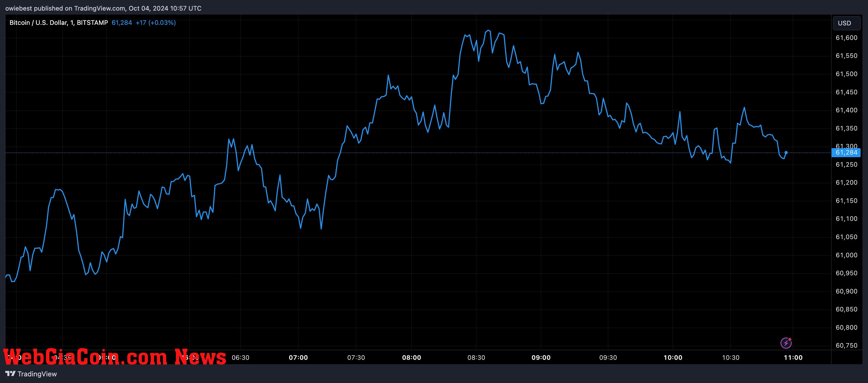Click the 60,800 price axis label

tap(846, 328)
